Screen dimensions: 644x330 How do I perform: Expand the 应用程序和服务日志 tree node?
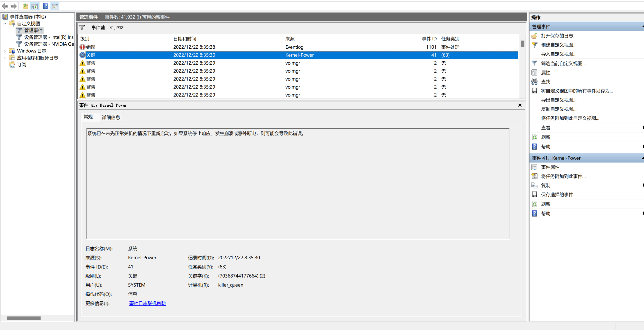pos(5,58)
